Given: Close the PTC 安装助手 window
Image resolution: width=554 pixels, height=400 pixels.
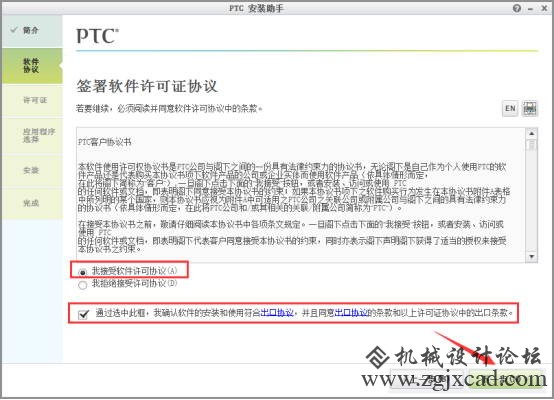Looking at the screenshot, I should [x=544, y=8].
